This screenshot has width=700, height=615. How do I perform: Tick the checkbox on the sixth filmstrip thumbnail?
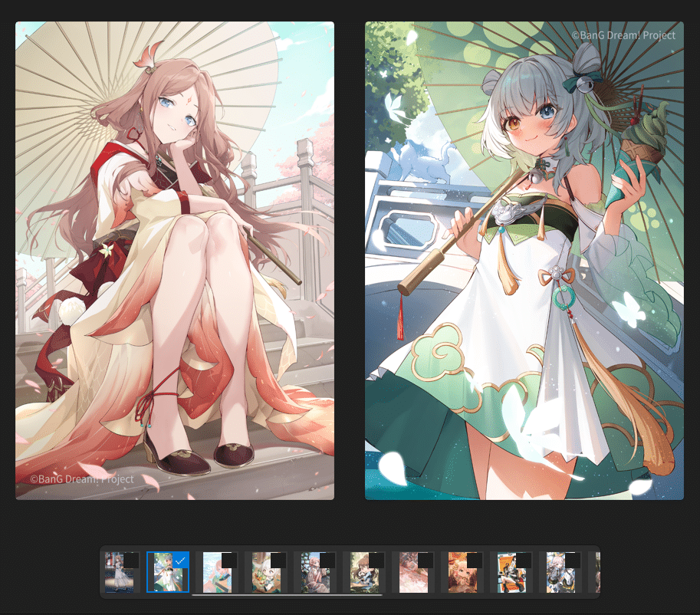376,560
